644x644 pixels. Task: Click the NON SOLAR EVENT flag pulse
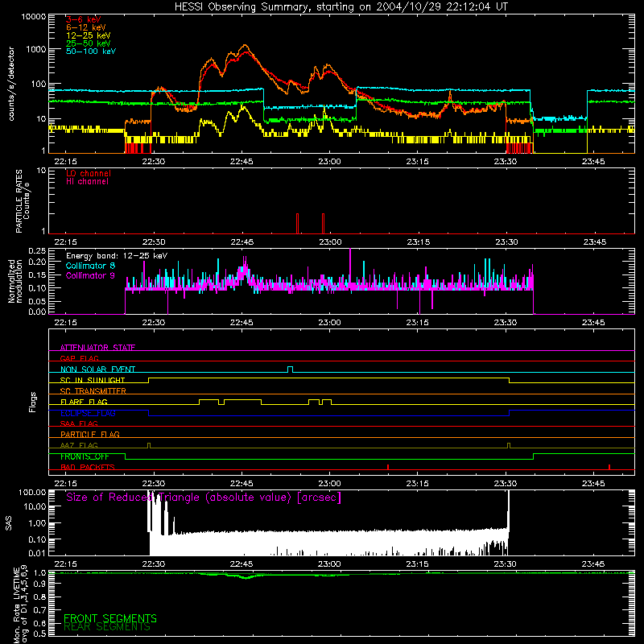(x=291, y=369)
